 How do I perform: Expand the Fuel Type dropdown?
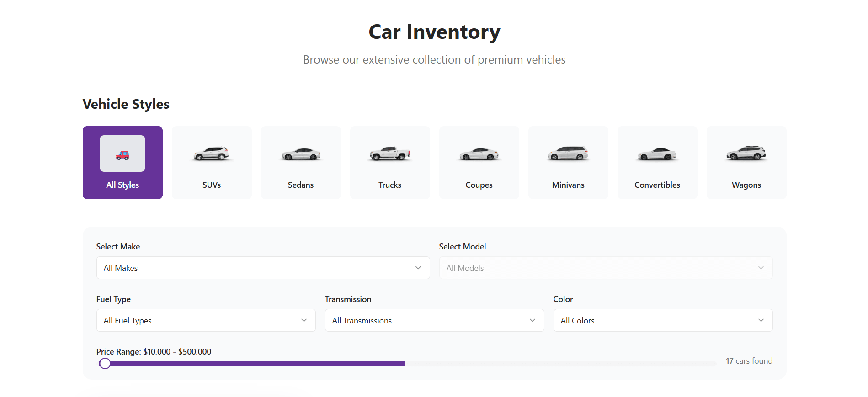point(206,320)
